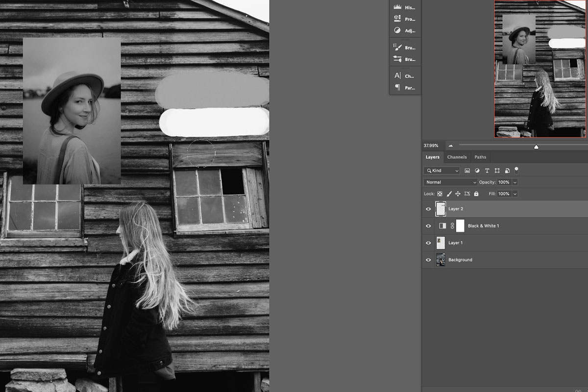Switch to the Paths tab
This screenshot has width=588, height=392.
[x=480, y=157]
